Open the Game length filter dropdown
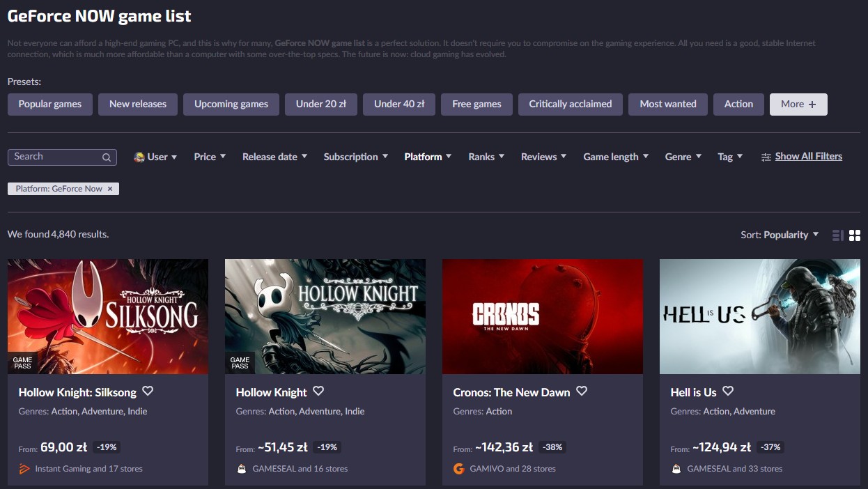Image resolution: width=868 pixels, height=489 pixels. [616, 157]
